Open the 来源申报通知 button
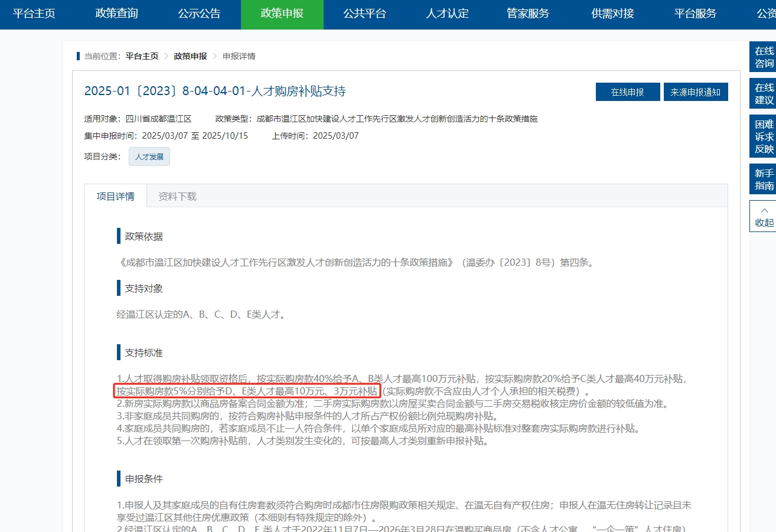776x532 pixels. [x=696, y=92]
